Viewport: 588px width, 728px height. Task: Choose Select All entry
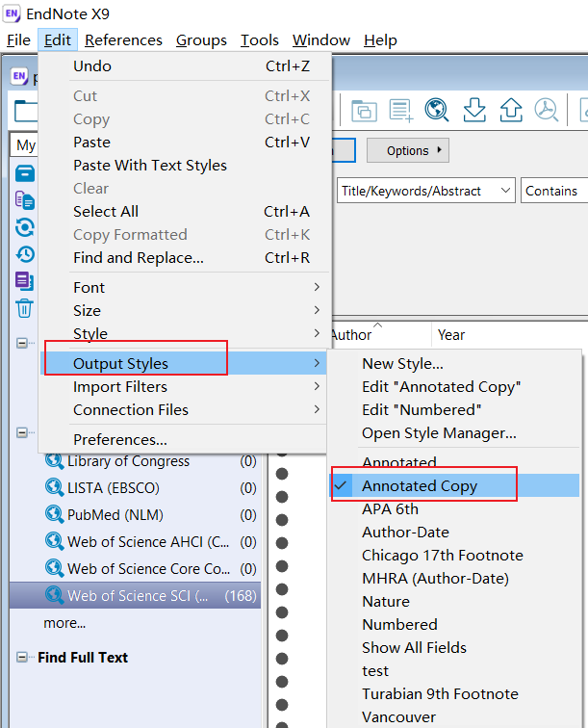point(185,212)
